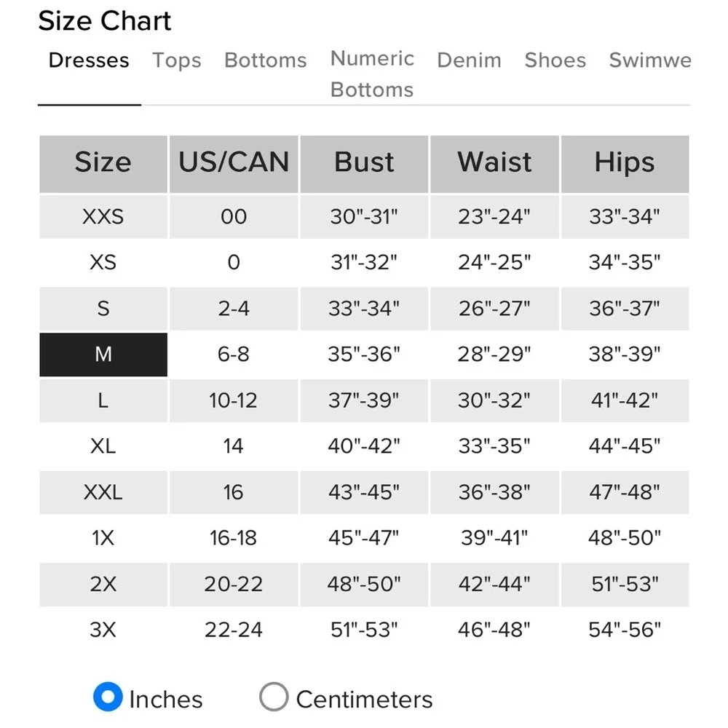Click the 3X size row label
Viewport: 728px width, 728px height.
click(x=103, y=630)
